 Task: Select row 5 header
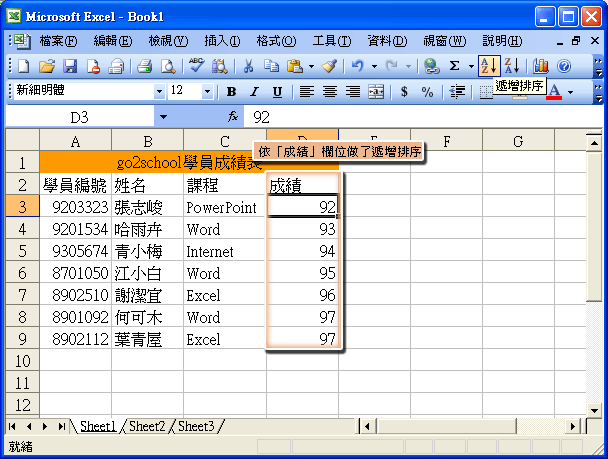[x=22, y=251]
